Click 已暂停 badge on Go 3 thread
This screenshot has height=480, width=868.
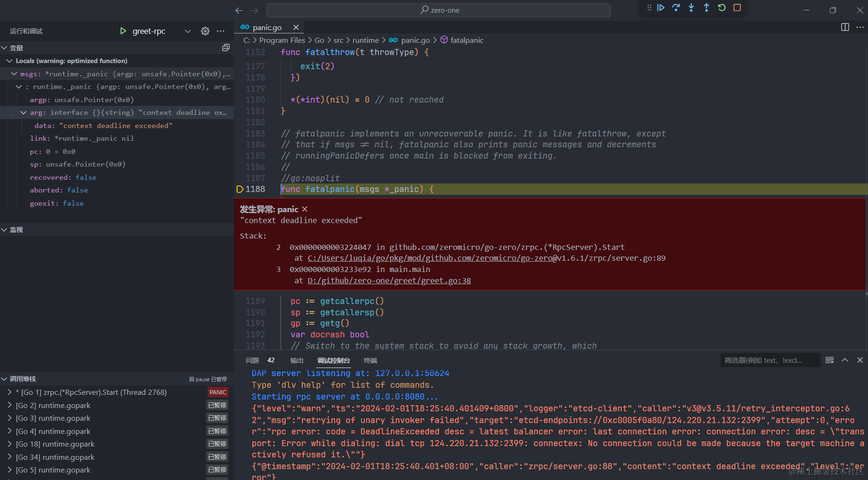[x=217, y=418]
